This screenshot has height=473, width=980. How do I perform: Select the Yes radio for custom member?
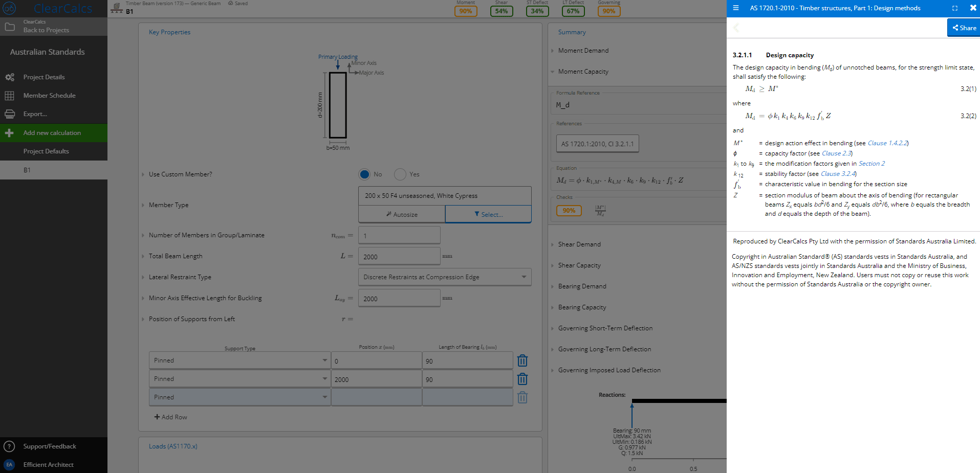[x=400, y=174]
